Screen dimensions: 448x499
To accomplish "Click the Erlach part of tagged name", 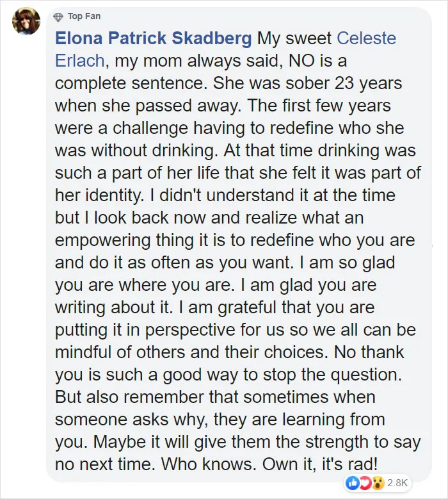I will click(79, 60).
